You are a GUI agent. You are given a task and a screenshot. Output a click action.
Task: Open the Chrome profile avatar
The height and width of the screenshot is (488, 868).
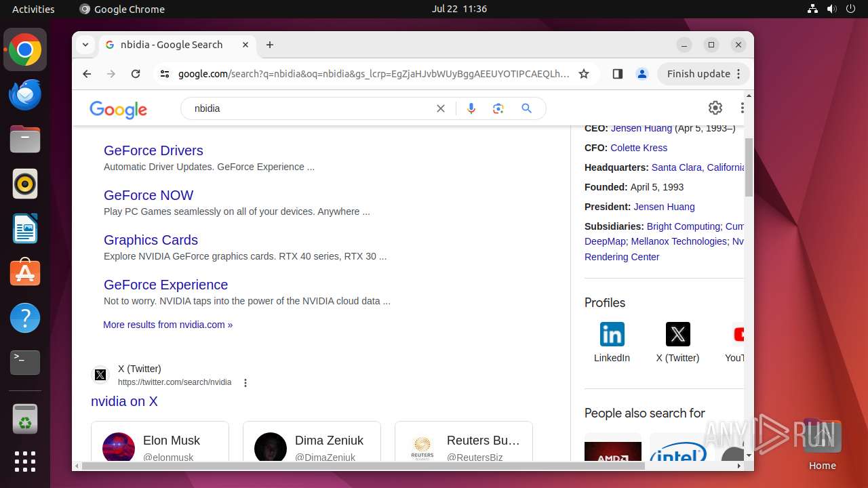(x=642, y=74)
